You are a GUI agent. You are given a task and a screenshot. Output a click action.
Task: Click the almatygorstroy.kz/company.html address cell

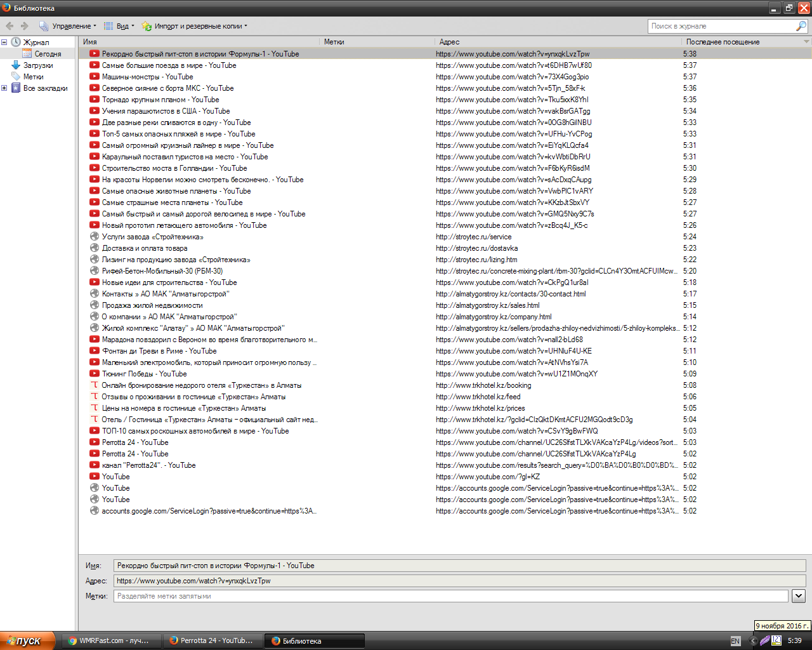pos(494,317)
